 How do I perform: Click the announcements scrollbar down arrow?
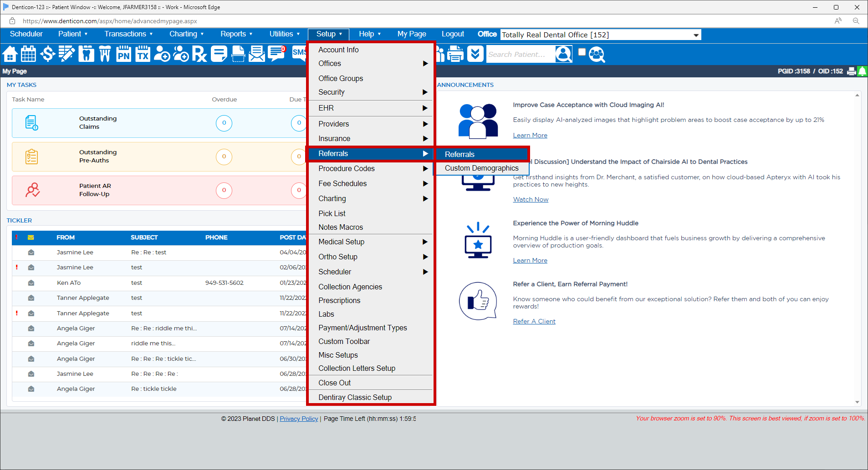coord(857,402)
